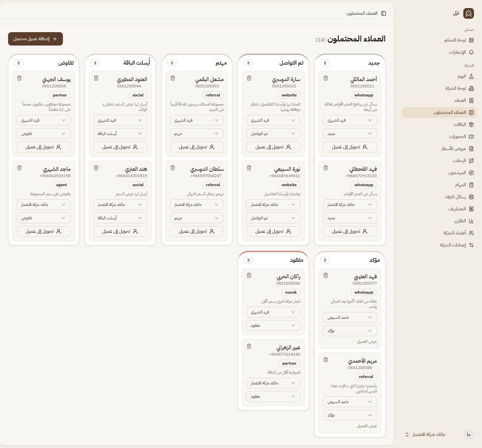Delete the نورة السبيعي lead card

point(249,168)
